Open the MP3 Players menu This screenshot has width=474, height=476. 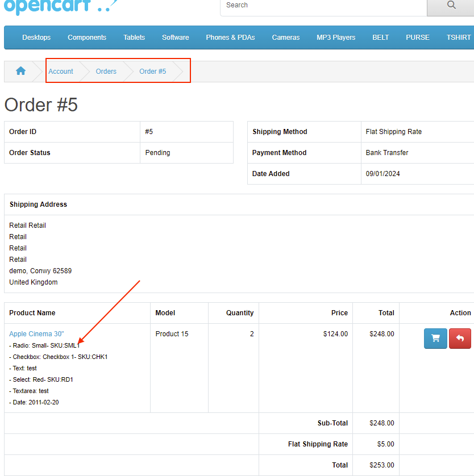[336, 37]
